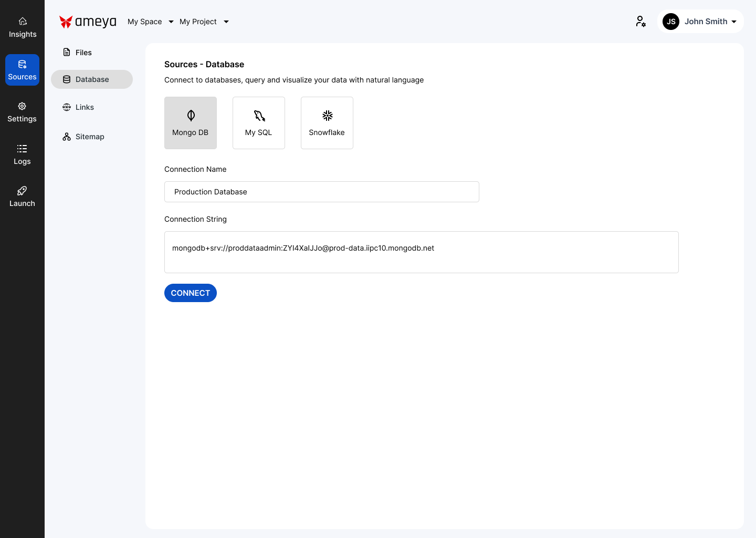This screenshot has height=538, width=756.
Task: Select the Mongo DB leaf icon
Action: [191, 116]
